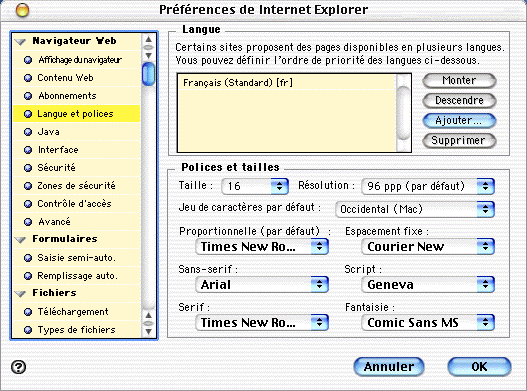Click the bullet icon beside Types de fichiers
The height and width of the screenshot is (391, 527).
click(28, 330)
